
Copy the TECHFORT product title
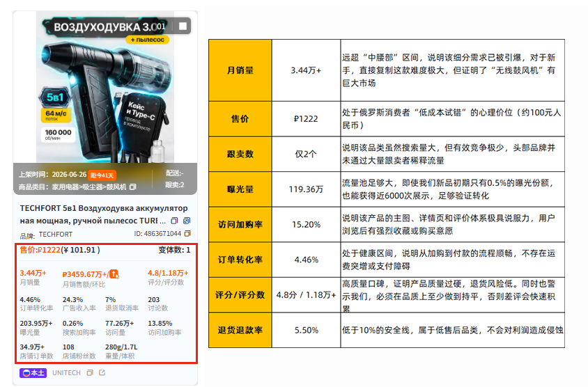(174, 221)
